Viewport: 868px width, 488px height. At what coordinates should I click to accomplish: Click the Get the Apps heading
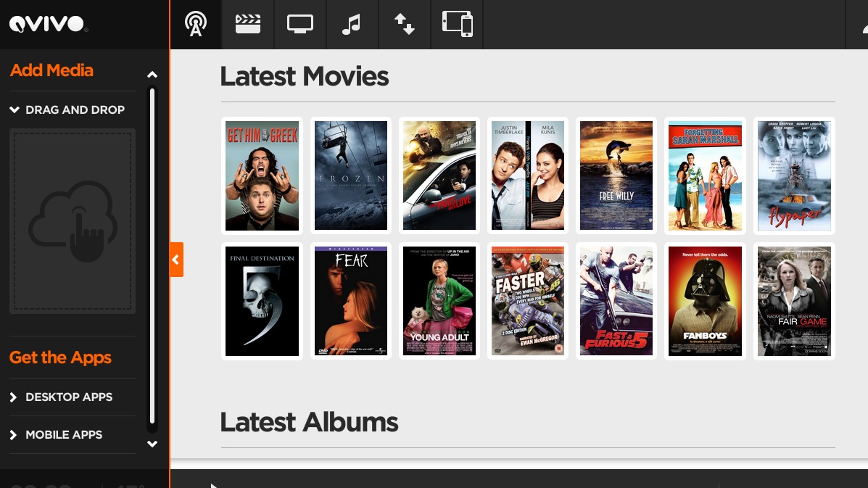(60, 357)
